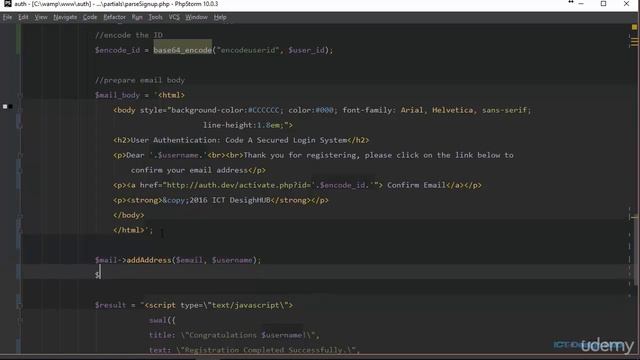
Task: Open the View menu
Action: click(41, 17)
